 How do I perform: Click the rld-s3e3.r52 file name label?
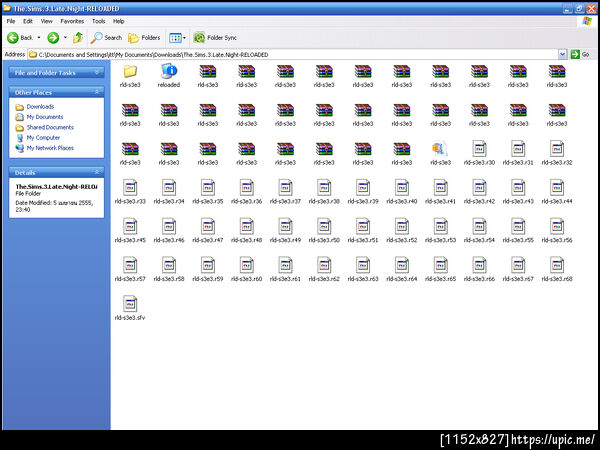point(402,240)
